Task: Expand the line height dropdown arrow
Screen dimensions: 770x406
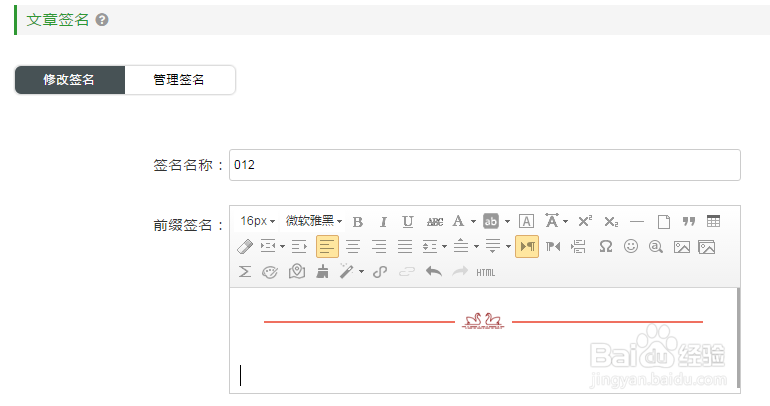Action: pos(444,246)
